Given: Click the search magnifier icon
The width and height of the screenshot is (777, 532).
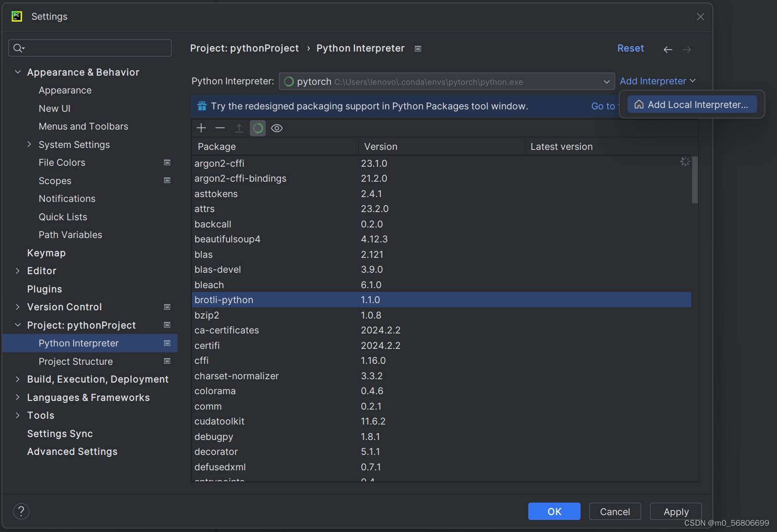Looking at the screenshot, I should [19, 48].
